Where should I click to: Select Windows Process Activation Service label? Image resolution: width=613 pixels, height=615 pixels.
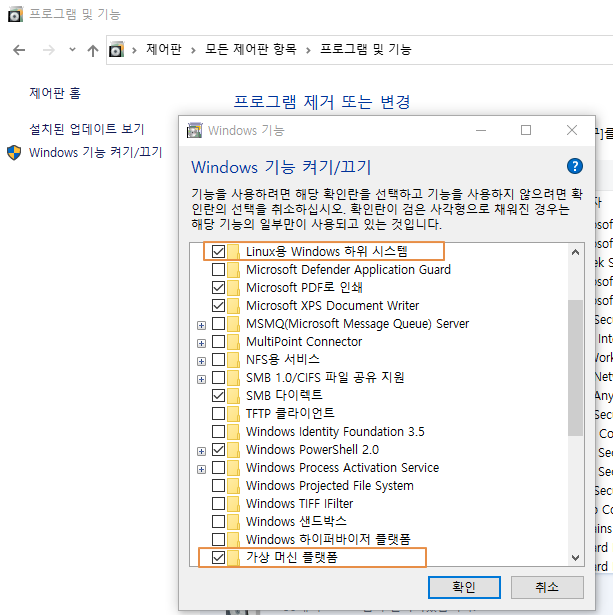click(x=342, y=468)
